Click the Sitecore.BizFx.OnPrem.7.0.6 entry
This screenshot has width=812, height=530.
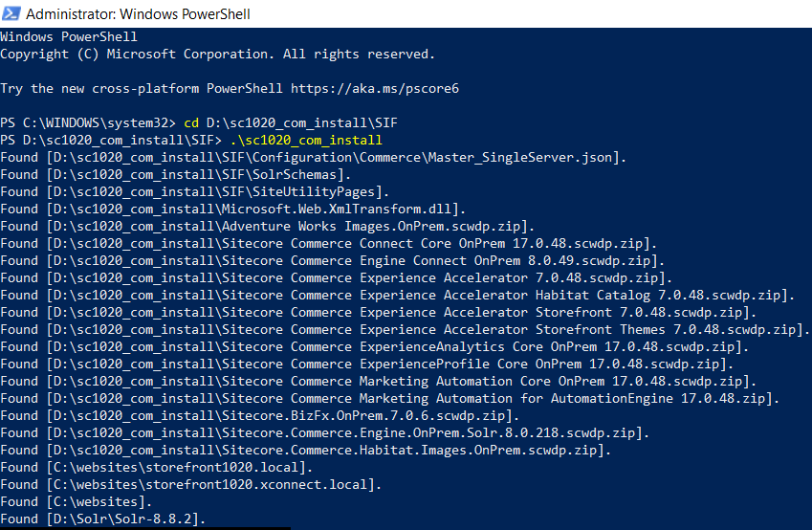click(260, 415)
